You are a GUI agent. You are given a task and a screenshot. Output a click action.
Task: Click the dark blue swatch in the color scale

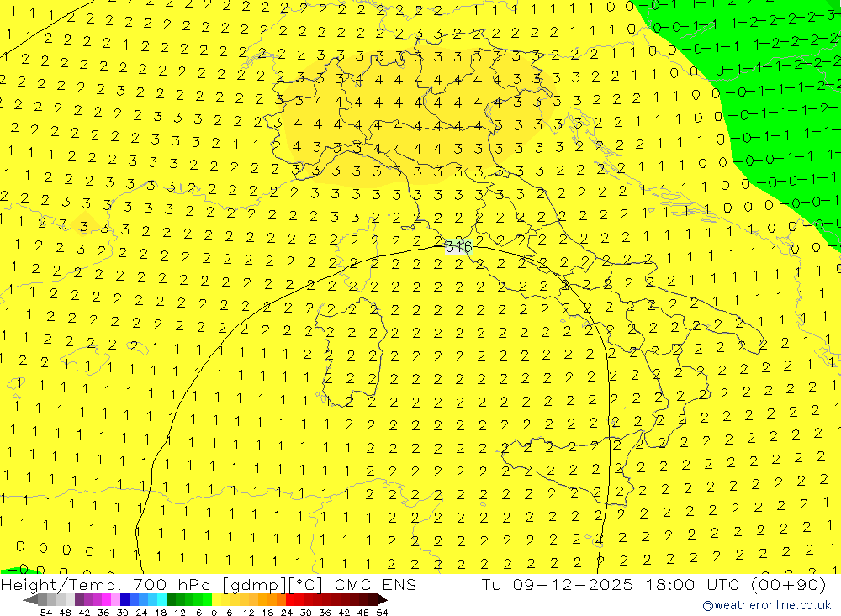click(x=124, y=600)
